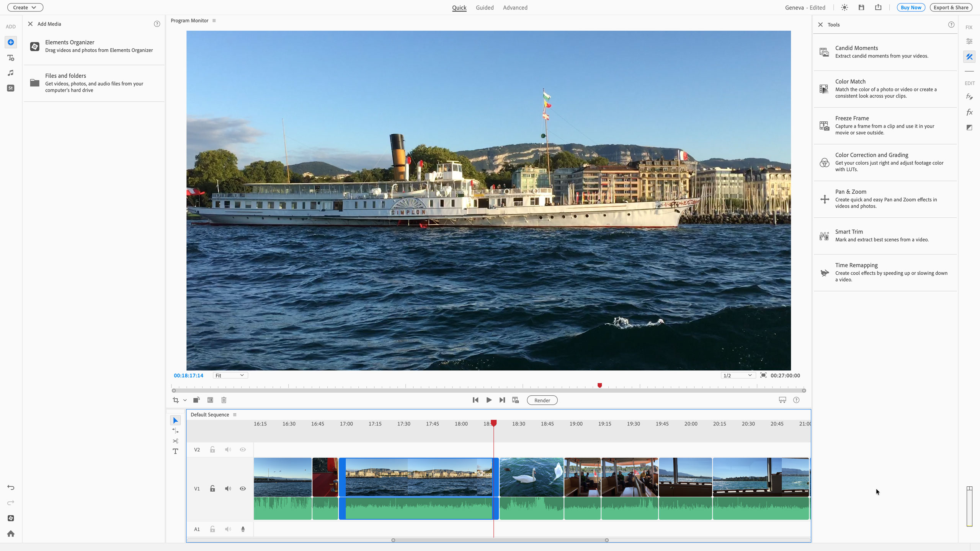Open the Adobe Stock panel icon
The height and width of the screenshot is (551, 980).
[x=11, y=88]
